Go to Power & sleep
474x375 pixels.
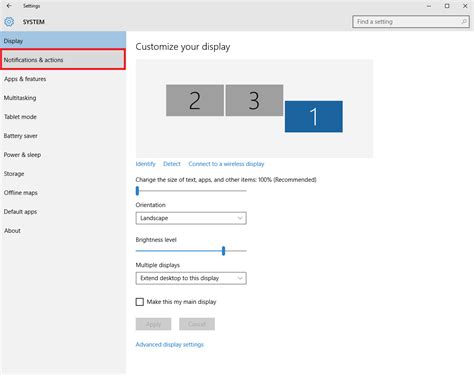coord(63,155)
